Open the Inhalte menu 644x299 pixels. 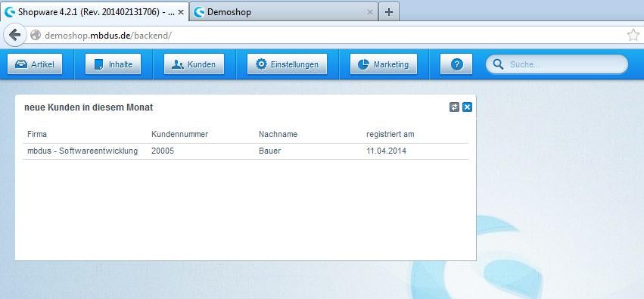click(x=113, y=64)
